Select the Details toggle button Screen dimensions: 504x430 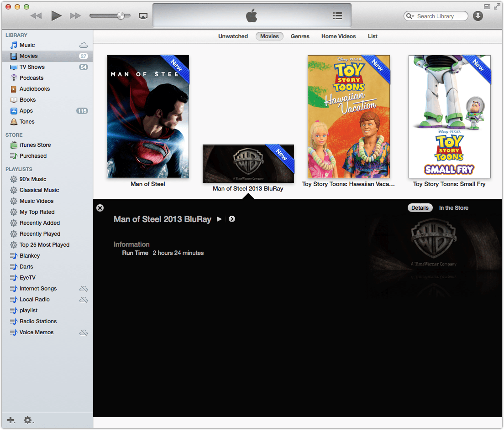420,208
